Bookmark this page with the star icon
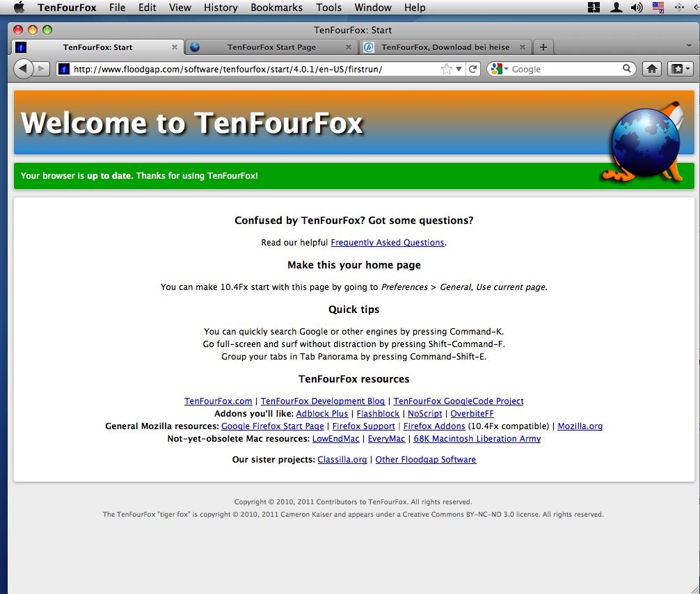 pyautogui.click(x=446, y=69)
